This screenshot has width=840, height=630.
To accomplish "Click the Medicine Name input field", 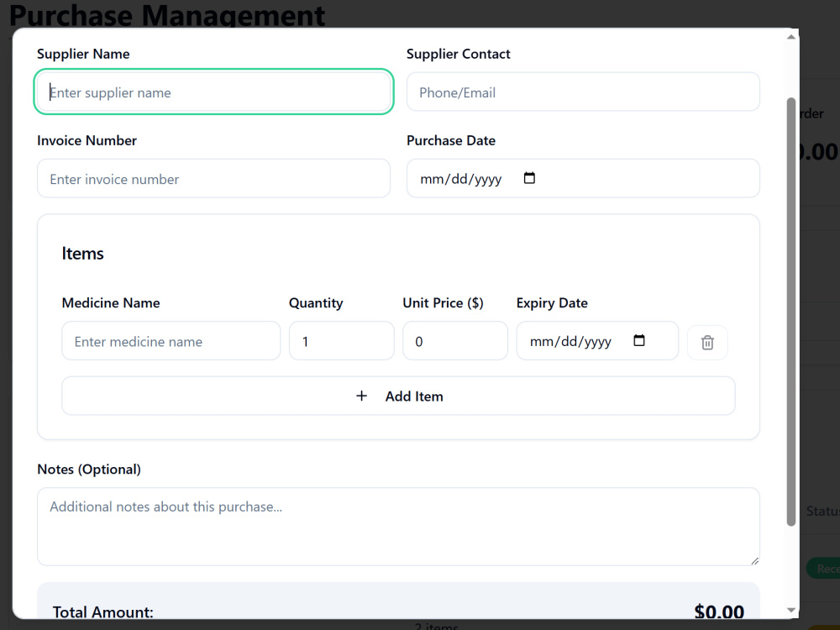I will (x=171, y=341).
